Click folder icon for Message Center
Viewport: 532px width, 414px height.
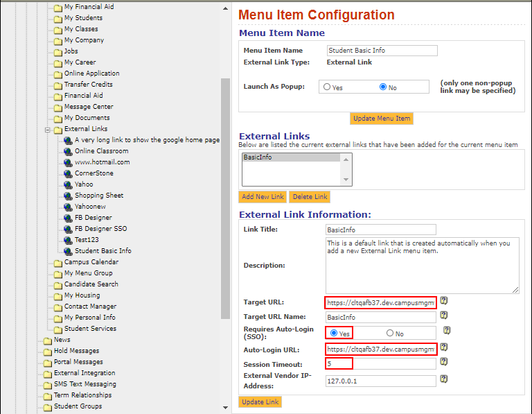pos(58,107)
